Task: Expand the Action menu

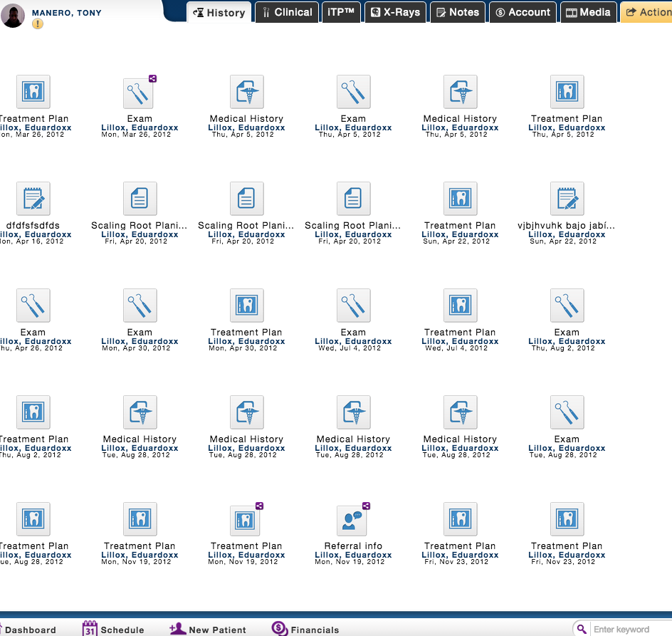Action: 646,12
